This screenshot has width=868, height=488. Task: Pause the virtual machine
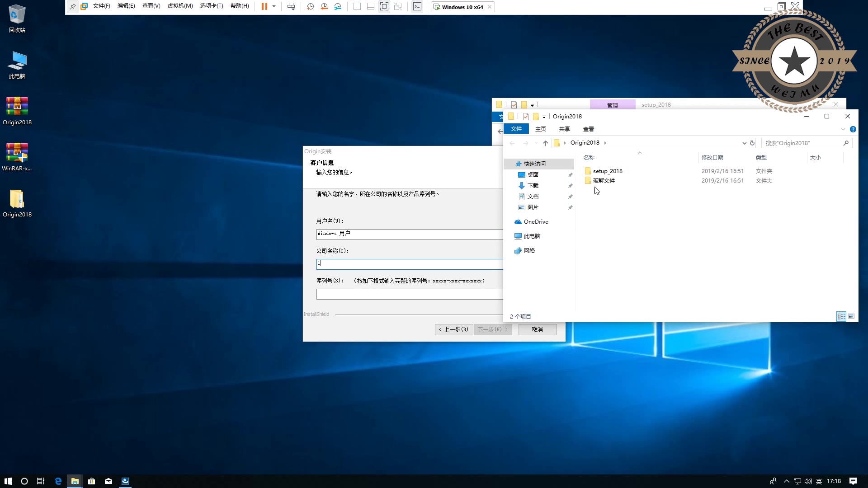click(x=264, y=6)
